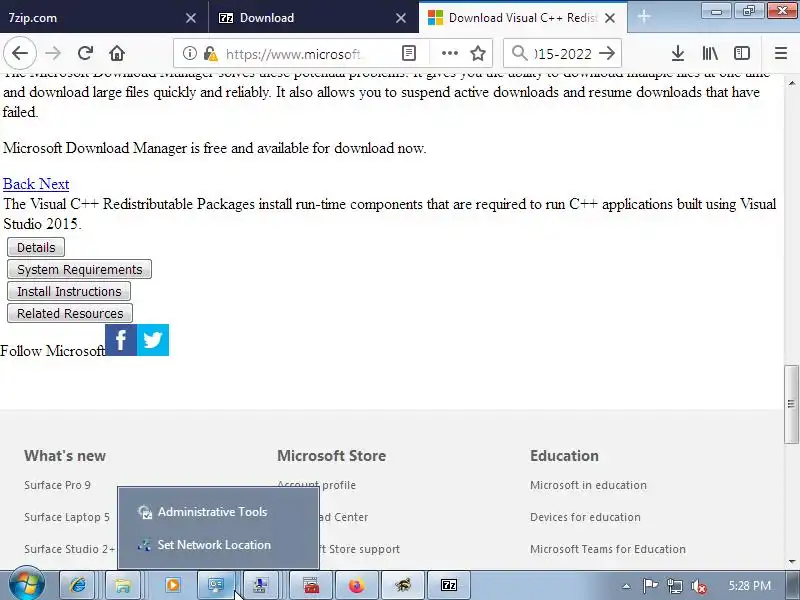Open the downloads panel arrow icon

click(678, 53)
